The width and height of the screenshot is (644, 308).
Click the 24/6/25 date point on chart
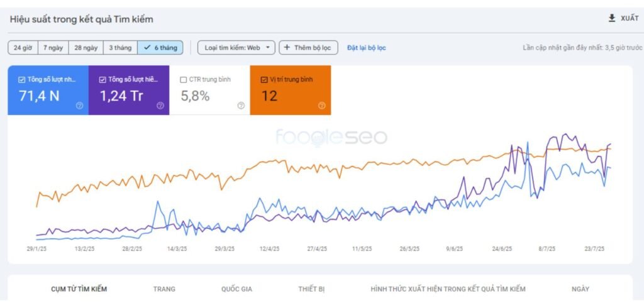click(x=501, y=249)
